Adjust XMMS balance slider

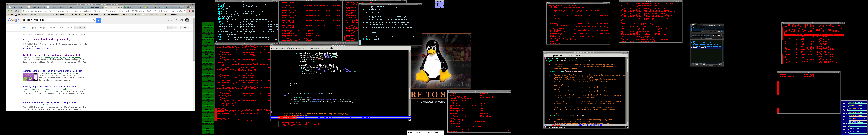[715, 31]
